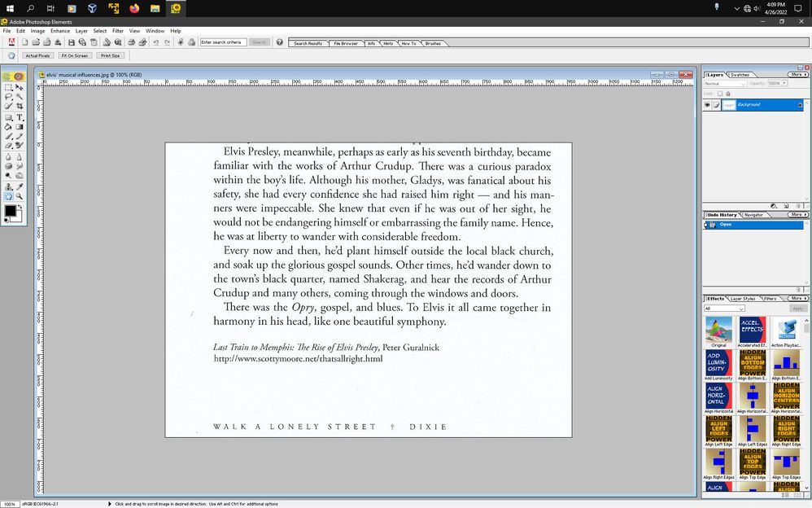Select the Sponge tool

click(8, 166)
